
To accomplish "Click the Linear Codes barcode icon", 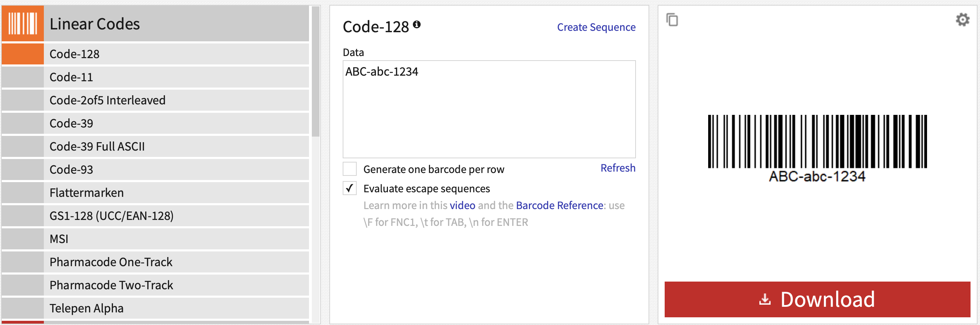I will click(23, 23).
